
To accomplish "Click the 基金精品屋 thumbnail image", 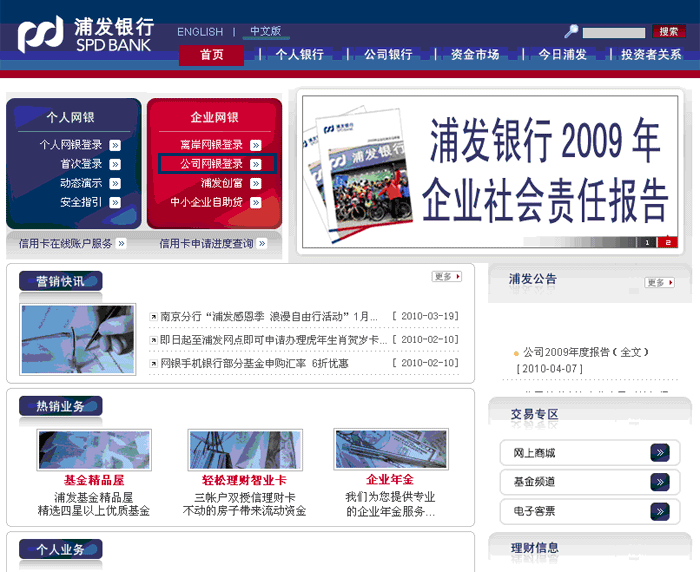I will pyautogui.click(x=94, y=450).
